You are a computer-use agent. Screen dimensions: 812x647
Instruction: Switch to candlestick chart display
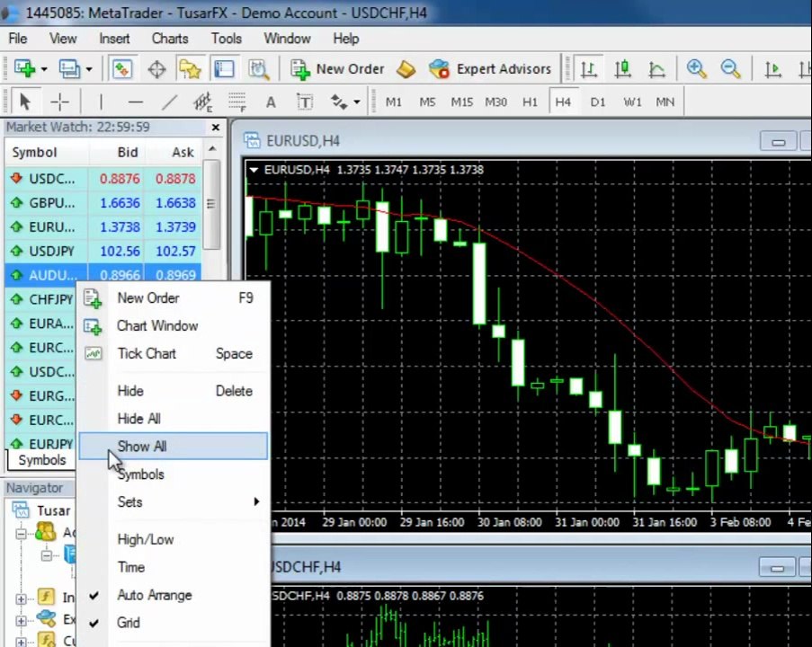(622, 69)
